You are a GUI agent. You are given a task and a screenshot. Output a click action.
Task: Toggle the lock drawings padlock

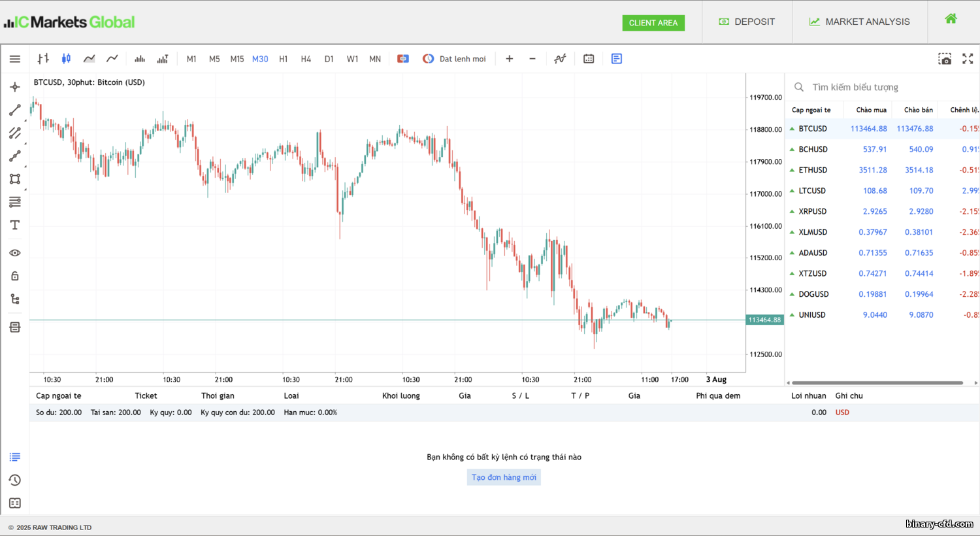click(15, 276)
